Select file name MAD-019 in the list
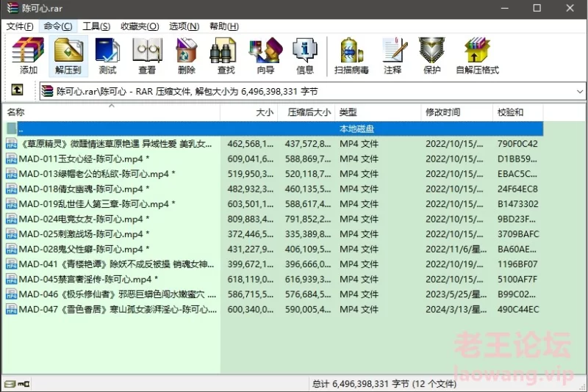The height and width of the screenshot is (392, 588). point(97,204)
